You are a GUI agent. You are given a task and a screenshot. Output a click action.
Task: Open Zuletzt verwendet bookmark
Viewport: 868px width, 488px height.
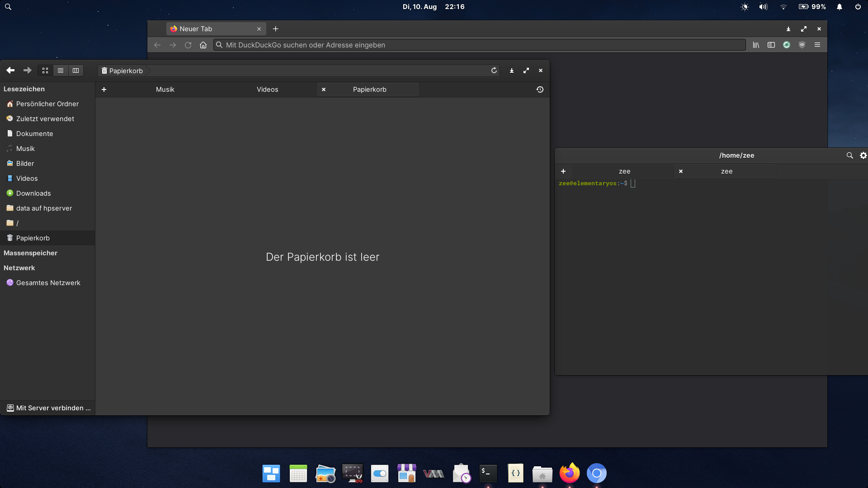47,119
